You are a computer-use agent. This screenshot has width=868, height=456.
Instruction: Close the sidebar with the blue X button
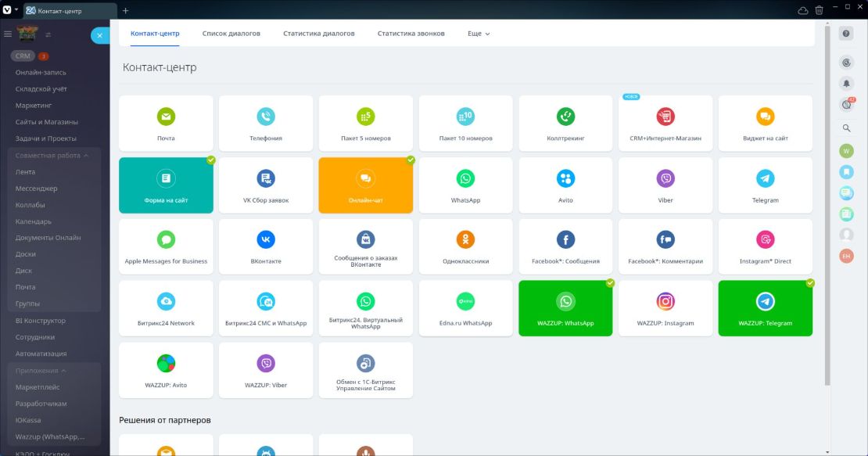tap(99, 35)
